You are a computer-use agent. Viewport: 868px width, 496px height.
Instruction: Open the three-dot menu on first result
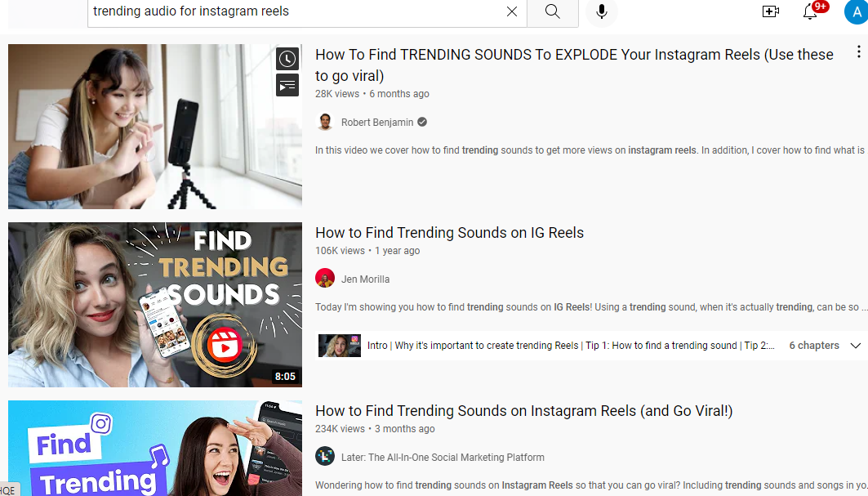[x=858, y=51]
